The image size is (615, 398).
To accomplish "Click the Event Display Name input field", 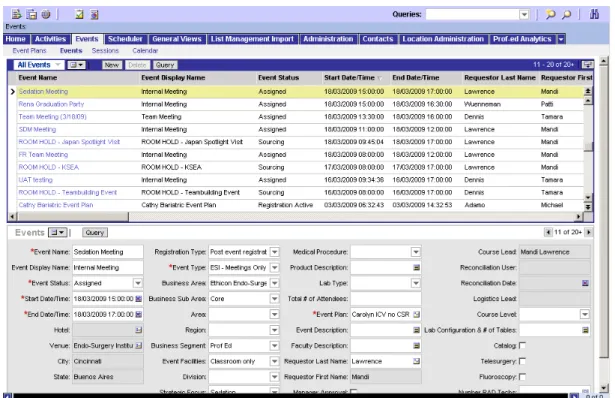I will tap(107, 267).
